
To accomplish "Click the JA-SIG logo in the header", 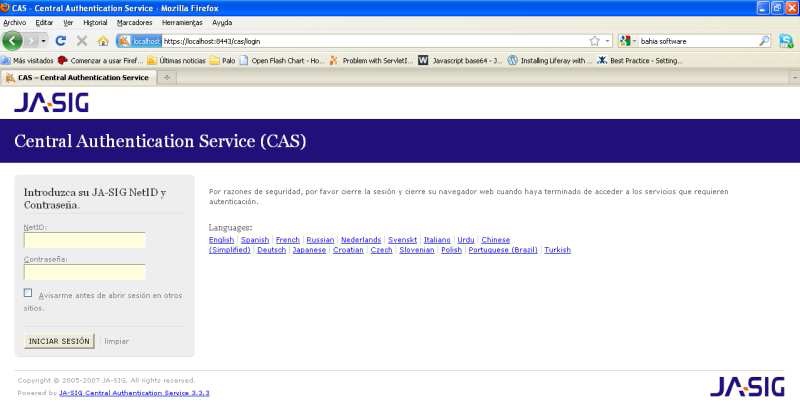I will tap(51, 102).
